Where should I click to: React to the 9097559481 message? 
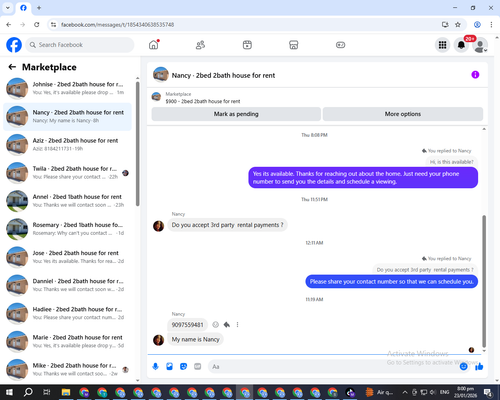[216, 325]
